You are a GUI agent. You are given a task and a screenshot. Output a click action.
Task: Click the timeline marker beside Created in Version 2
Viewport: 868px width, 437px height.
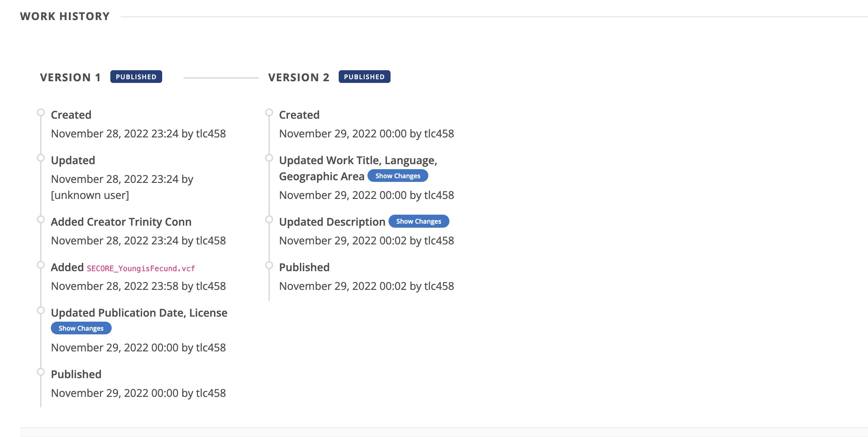269,111
